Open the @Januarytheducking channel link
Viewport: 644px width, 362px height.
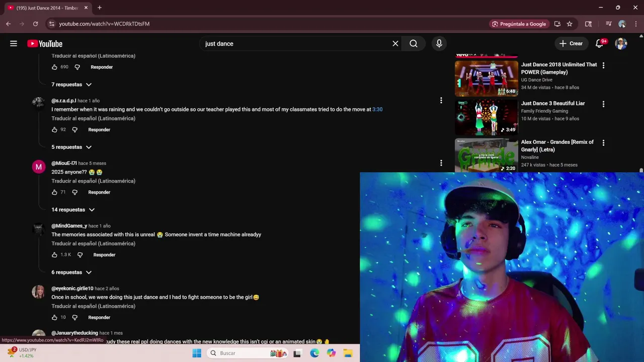click(74, 333)
